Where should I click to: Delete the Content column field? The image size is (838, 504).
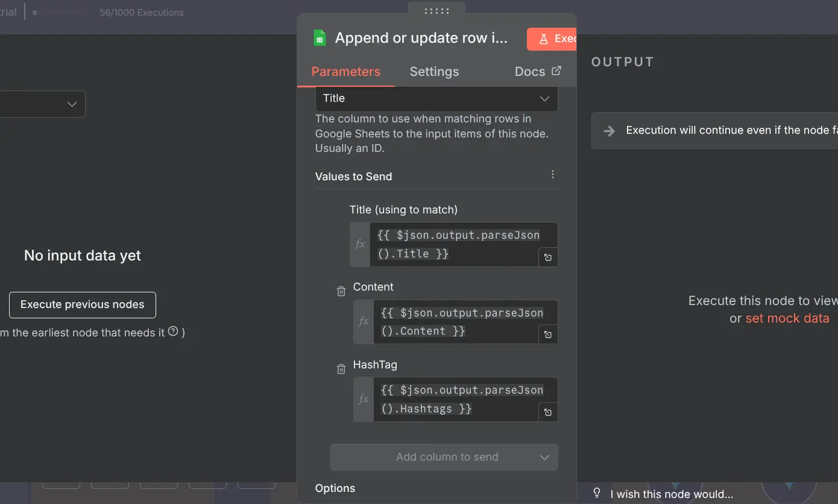341,291
